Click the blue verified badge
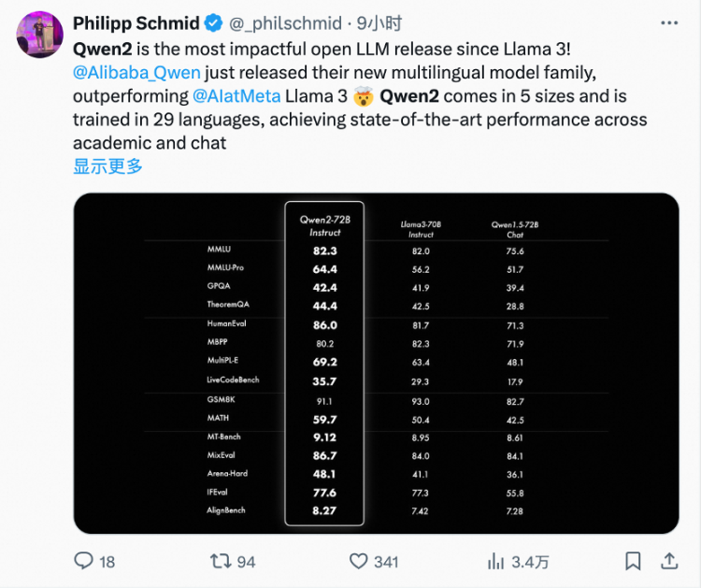This screenshot has height=588, width=701. coord(211,24)
